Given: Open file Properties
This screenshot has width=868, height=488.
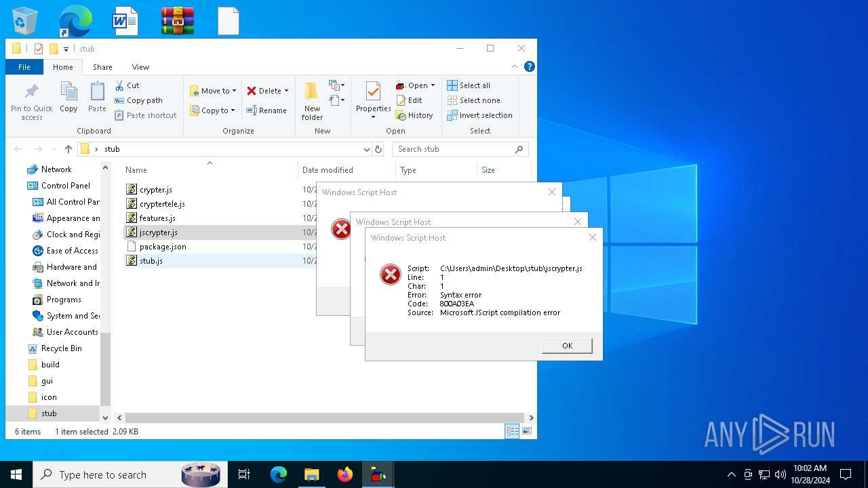Looking at the screenshot, I should coord(374,100).
